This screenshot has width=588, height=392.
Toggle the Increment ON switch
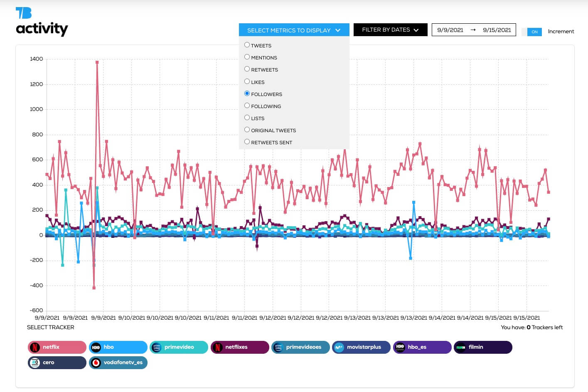pyautogui.click(x=531, y=32)
